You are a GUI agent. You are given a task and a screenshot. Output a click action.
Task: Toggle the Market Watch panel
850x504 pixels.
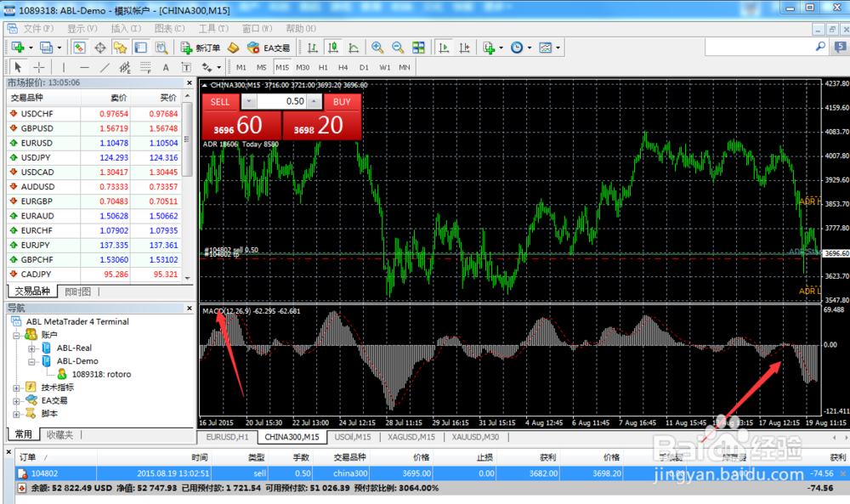tap(79, 48)
